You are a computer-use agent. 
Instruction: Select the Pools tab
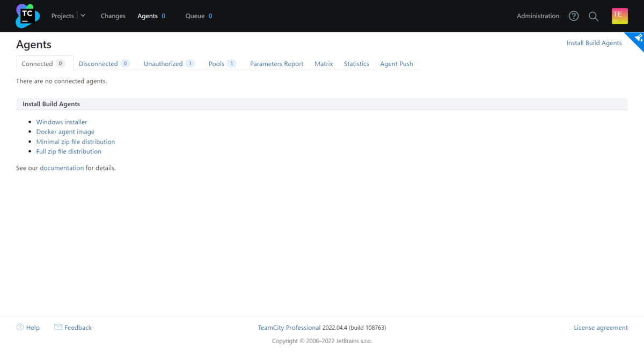pos(216,64)
